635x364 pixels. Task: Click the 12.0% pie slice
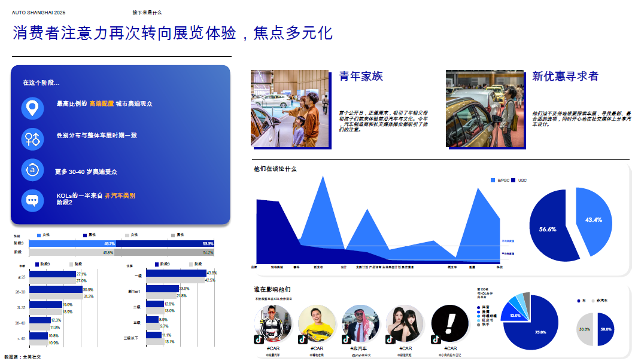coord(514,314)
